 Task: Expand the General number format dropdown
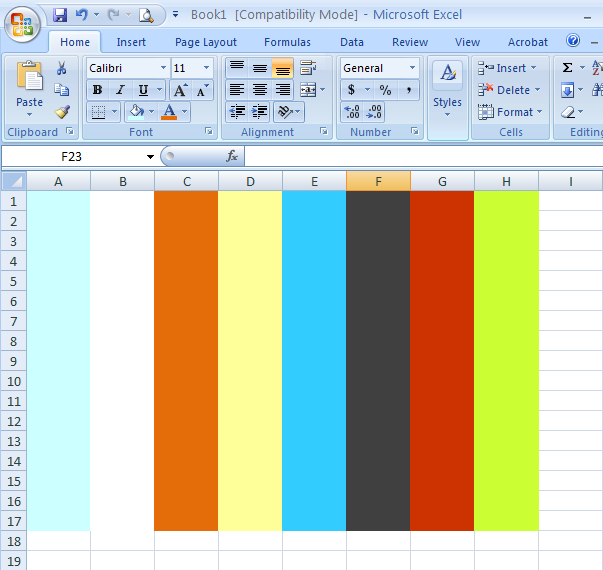click(412, 68)
